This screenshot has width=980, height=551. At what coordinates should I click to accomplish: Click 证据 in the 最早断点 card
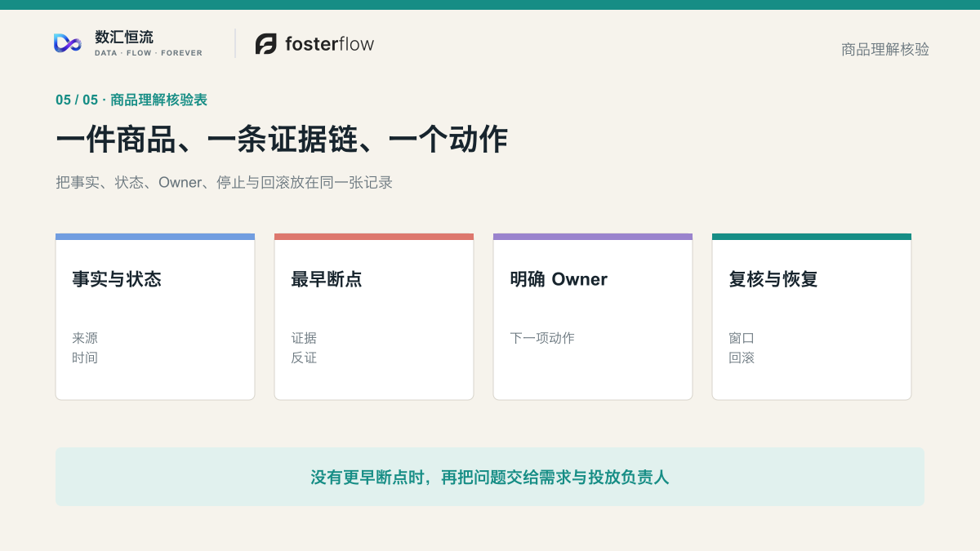[x=304, y=338]
